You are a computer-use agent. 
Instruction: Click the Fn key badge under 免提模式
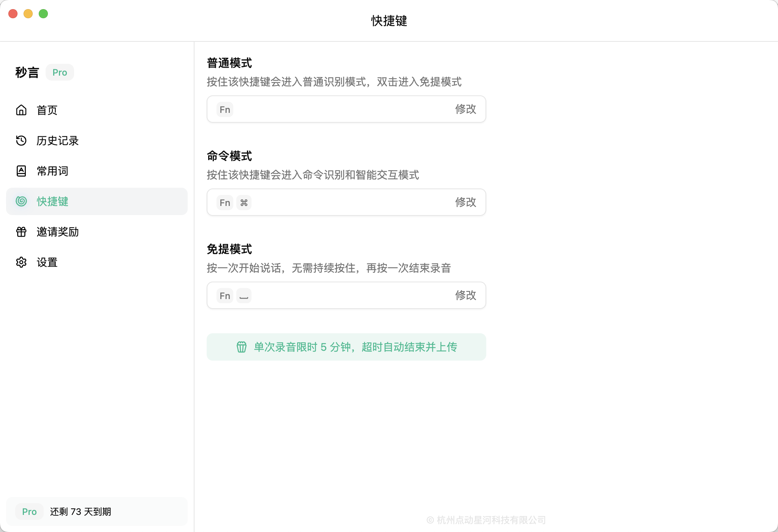225,296
